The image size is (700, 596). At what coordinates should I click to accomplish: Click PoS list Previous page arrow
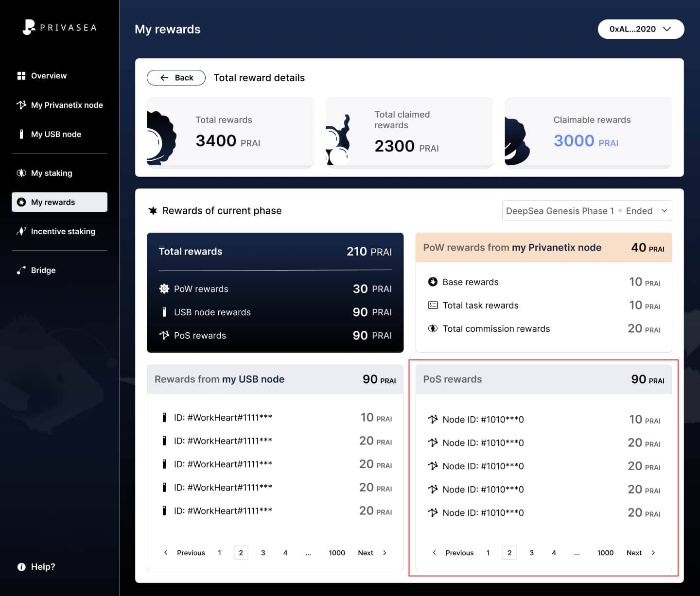click(x=434, y=553)
